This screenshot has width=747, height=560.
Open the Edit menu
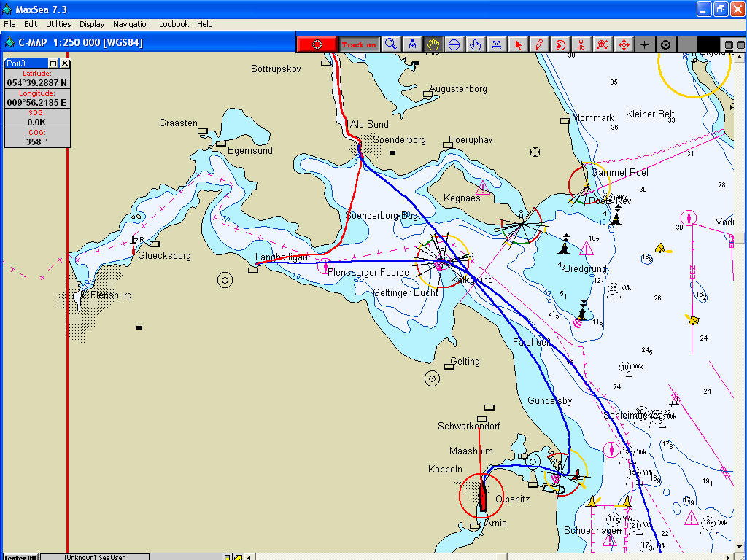[31, 24]
